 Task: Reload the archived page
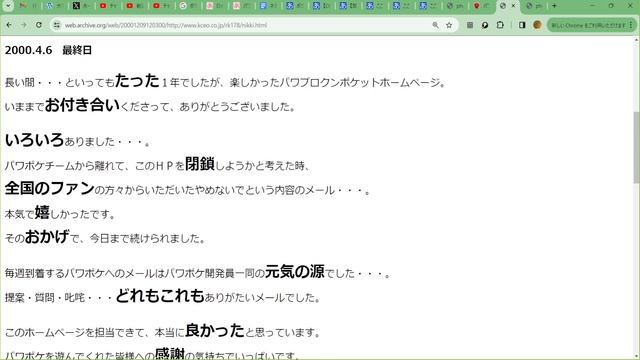tap(39, 25)
